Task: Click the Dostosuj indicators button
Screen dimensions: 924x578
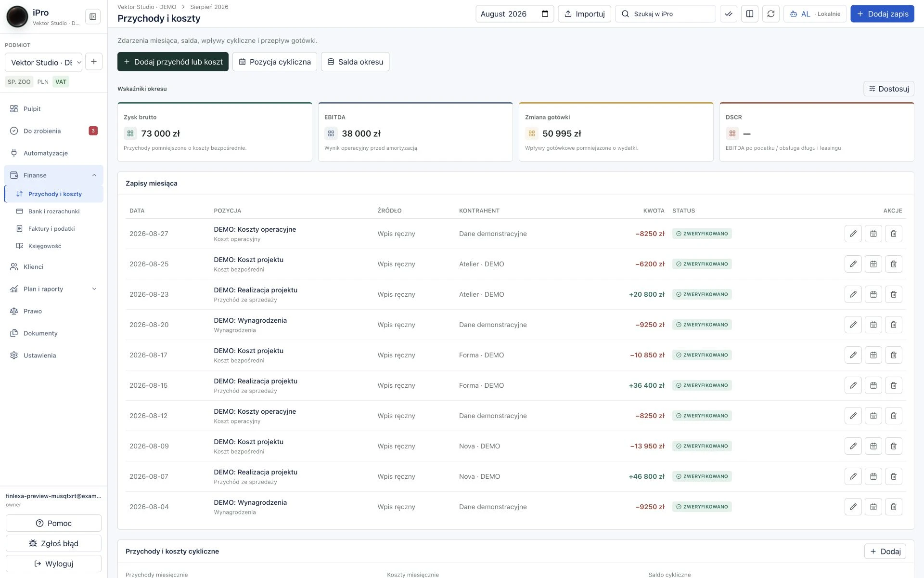Action: tap(889, 89)
